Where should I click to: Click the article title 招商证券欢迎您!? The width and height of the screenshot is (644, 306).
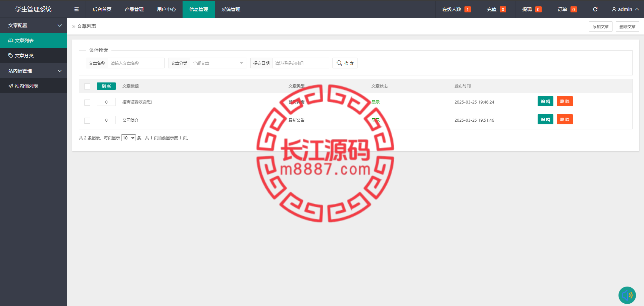(137, 102)
